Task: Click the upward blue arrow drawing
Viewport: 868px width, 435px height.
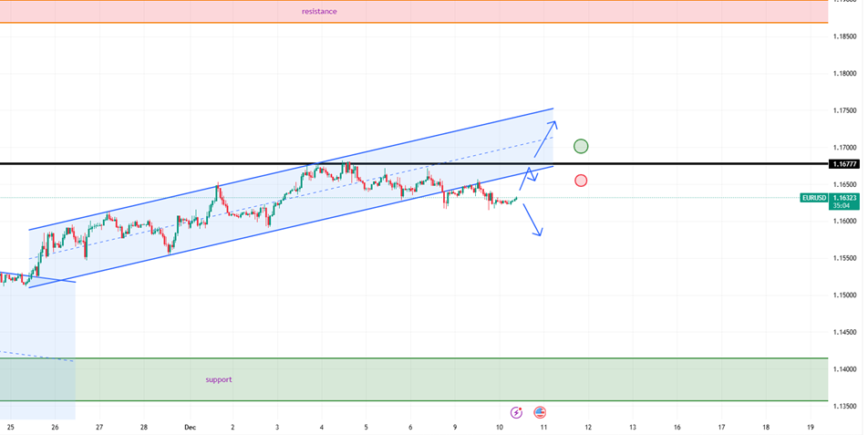Action: point(547,139)
